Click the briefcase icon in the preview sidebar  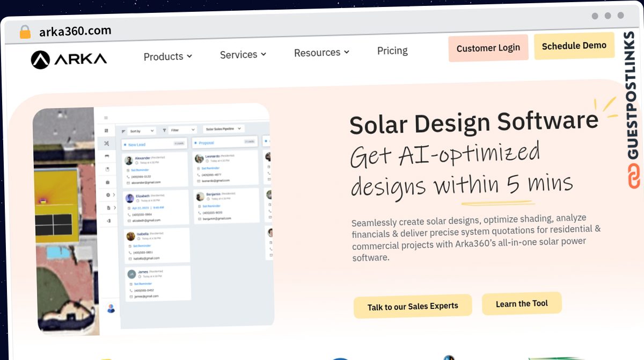tap(107, 182)
